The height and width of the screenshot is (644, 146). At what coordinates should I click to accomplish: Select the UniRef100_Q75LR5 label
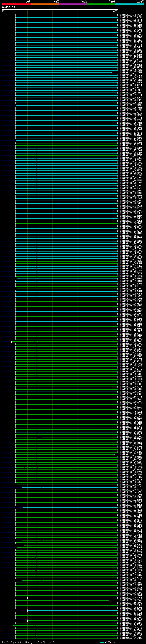[131, 55]
